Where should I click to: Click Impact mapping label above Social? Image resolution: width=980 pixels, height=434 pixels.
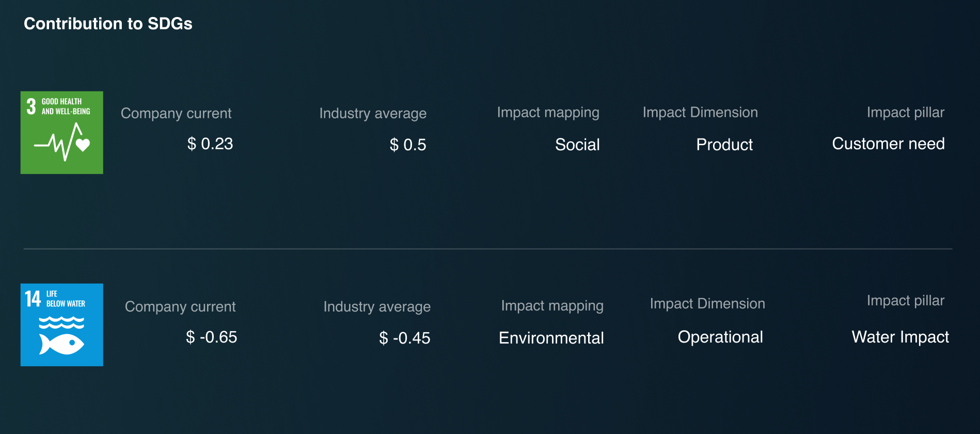[548, 113]
